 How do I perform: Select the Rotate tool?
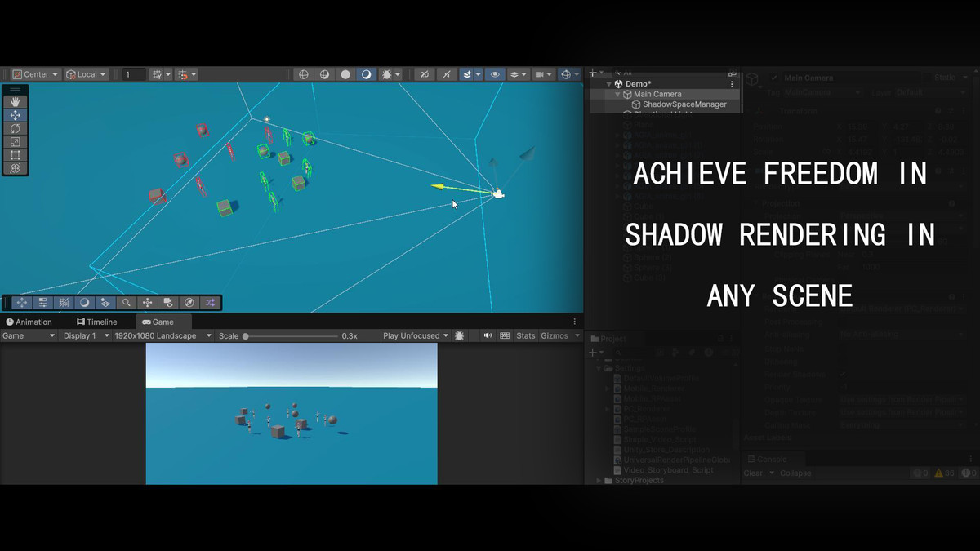(x=15, y=128)
